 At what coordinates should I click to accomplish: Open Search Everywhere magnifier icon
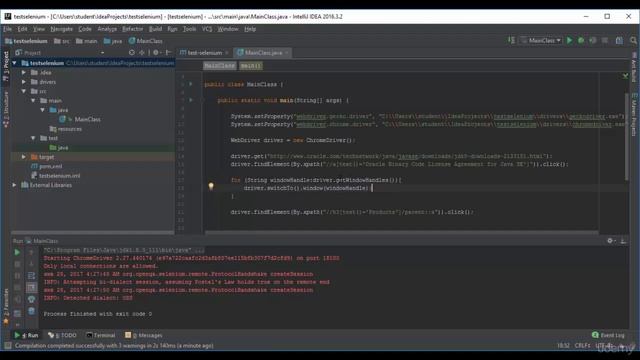pyautogui.click(x=633, y=40)
